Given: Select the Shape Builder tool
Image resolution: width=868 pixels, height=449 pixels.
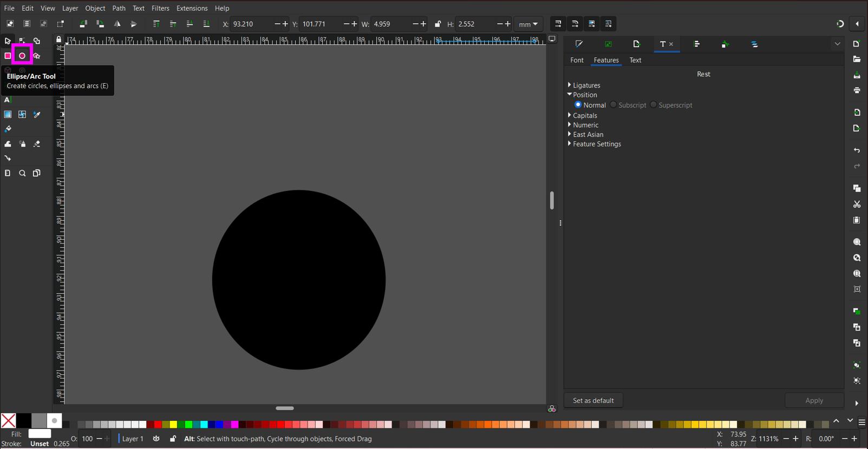Looking at the screenshot, I should click(x=37, y=41).
